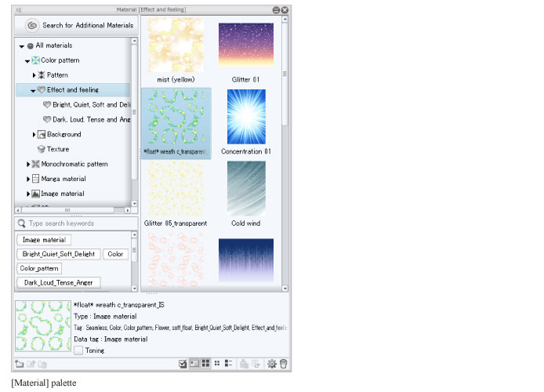Screen dimensions: 544x392
Task: Select the Glitter 05_transparent material thumbnail
Action: 176,189
